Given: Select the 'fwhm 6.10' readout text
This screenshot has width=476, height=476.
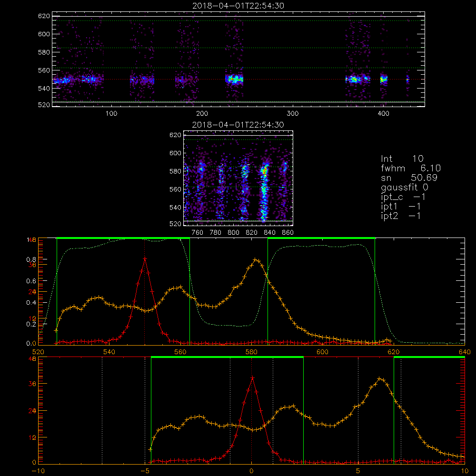Looking at the screenshot, I should pyautogui.click(x=411, y=168).
